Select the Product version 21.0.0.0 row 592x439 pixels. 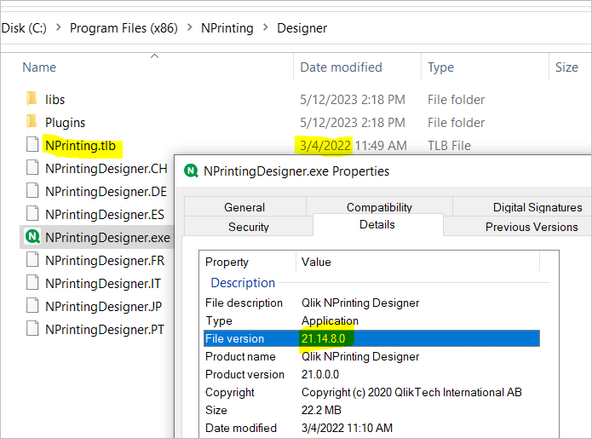[x=372, y=374]
